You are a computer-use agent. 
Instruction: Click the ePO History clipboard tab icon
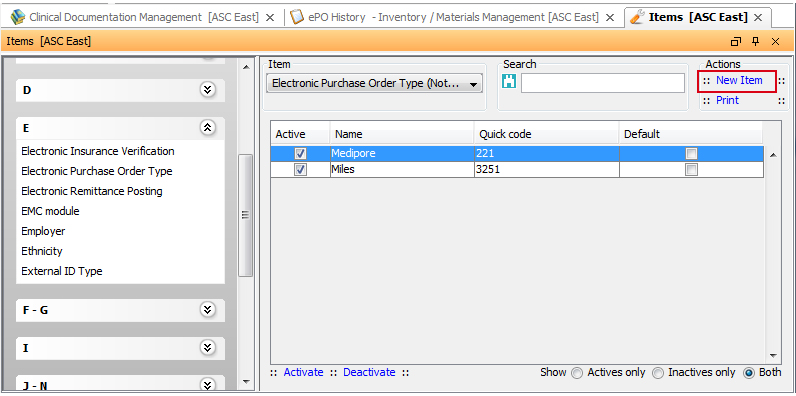(297, 17)
